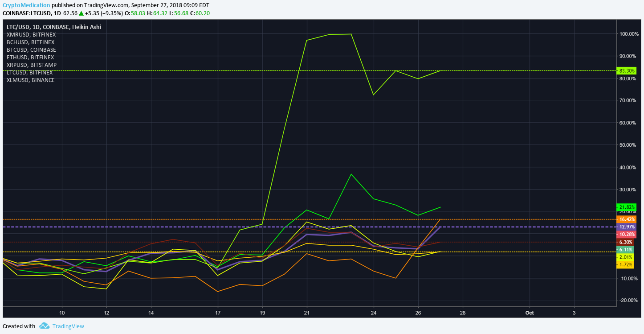Click the 2.01% yellow price label
This screenshot has width=644, height=334.
(x=625, y=257)
